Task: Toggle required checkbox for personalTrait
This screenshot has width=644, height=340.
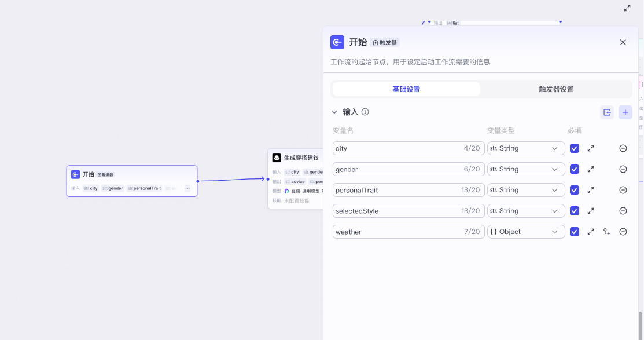Action: pos(575,190)
